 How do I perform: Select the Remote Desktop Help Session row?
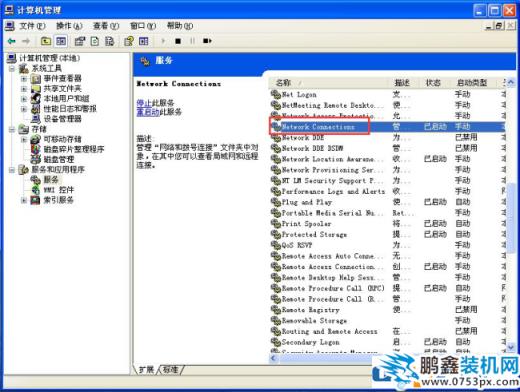[x=388, y=277]
